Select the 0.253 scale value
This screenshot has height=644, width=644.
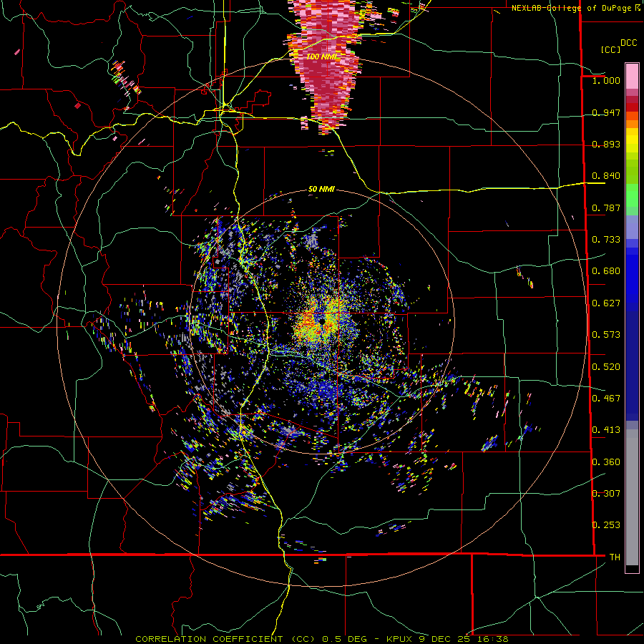click(606, 525)
